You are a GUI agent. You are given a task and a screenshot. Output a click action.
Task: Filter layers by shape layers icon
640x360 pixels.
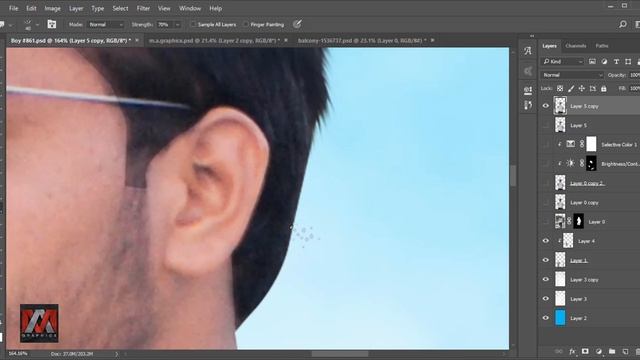click(x=628, y=62)
